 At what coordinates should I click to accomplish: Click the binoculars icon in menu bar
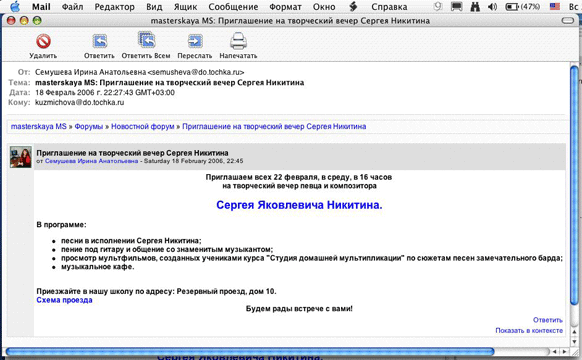pyautogui.click(x=475, y=6)
